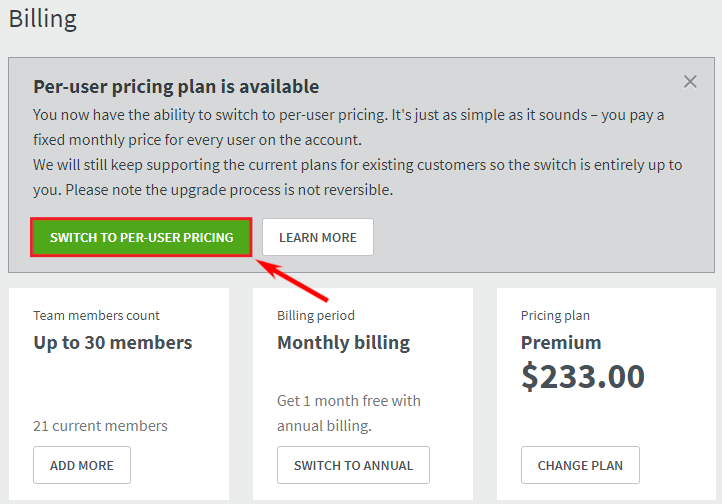Viewport: 722px width, 504px height.
Task: Click 'Per-user pricing plan is available' title
Action: point(176,87)
